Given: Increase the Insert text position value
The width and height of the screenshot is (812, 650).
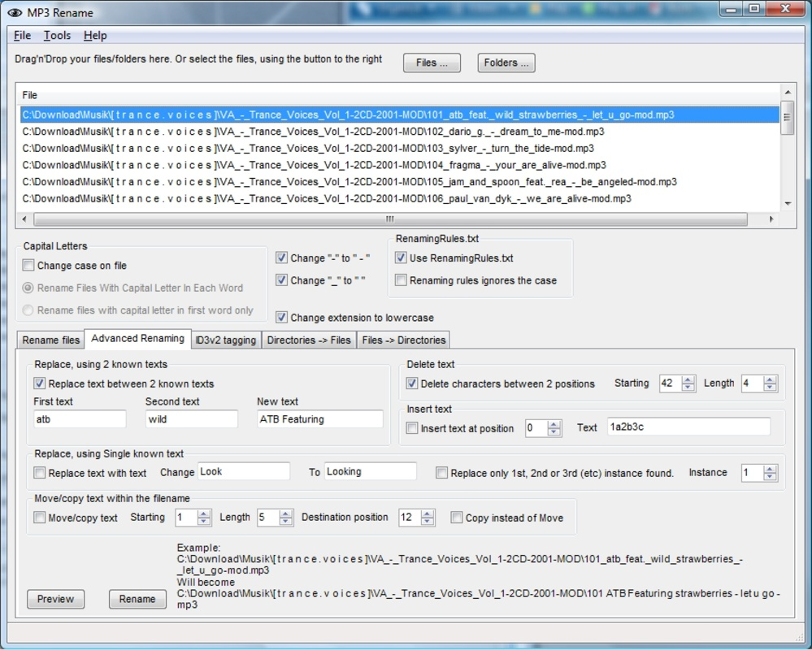Looking at the screenshot, I should pyautogui.click(x=554, y=424).
